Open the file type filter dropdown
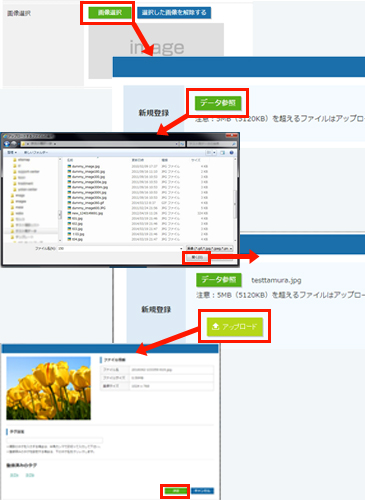The height and width of the screenshot is (500, 365). [x=209, y=248]
